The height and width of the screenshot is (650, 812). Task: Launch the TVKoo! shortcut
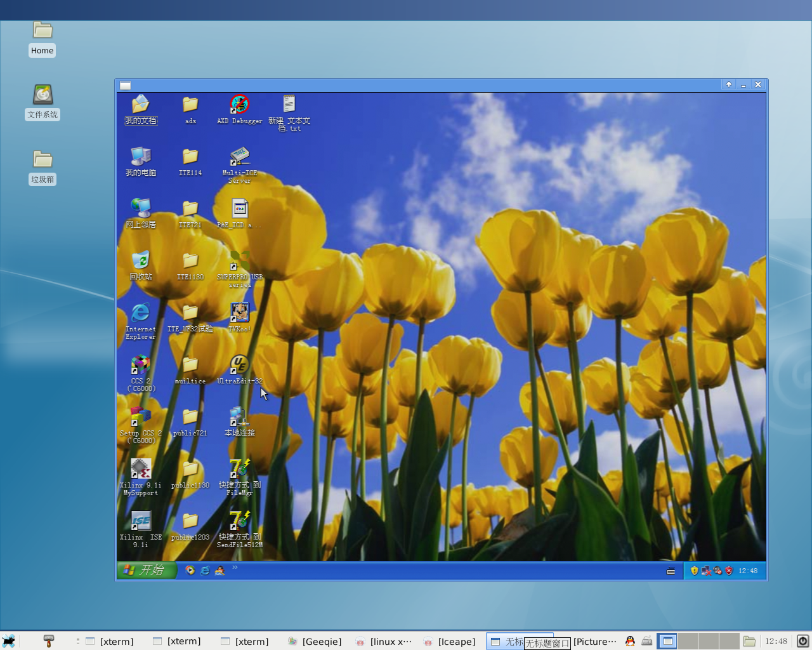239,317
